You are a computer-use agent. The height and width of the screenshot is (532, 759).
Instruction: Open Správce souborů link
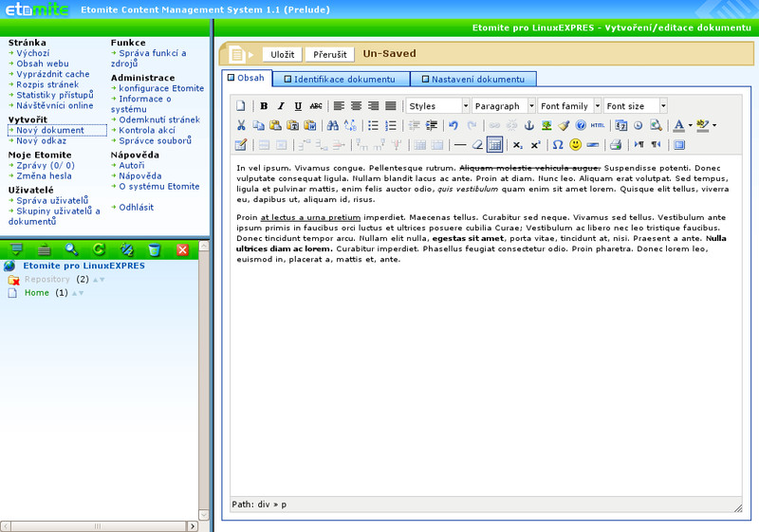click(x=156, y=140)
